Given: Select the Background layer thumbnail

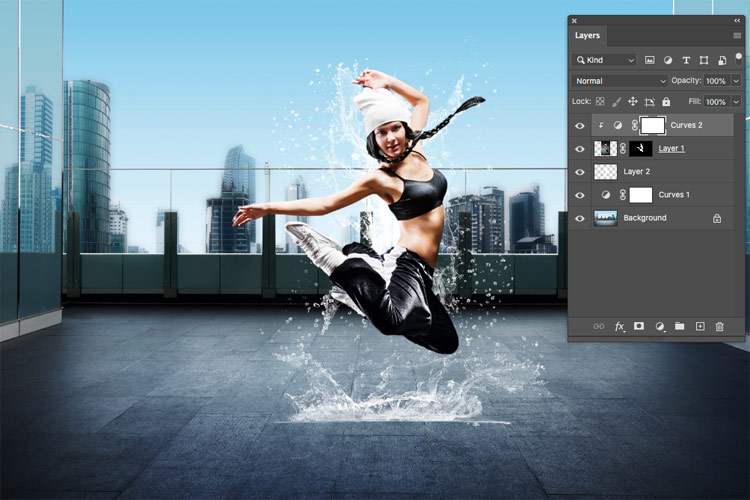Looking at the screenshot, I should (606, 218).
